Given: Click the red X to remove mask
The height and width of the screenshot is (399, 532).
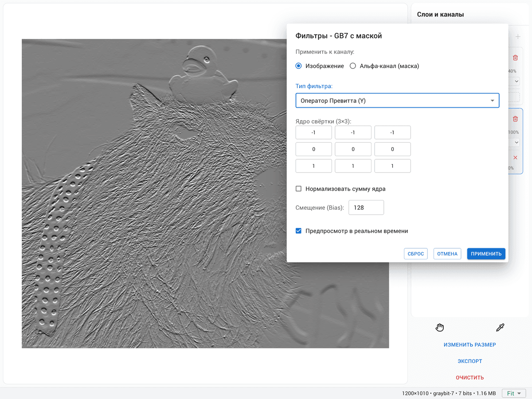Looking at the screenshot, I should pyautogui.click(x=515, y=158).
